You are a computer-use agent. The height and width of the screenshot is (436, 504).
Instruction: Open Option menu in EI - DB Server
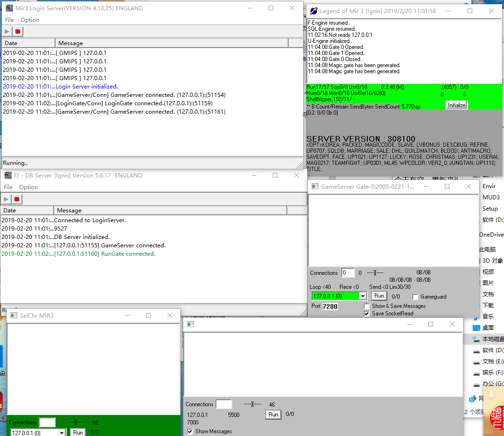28,187
